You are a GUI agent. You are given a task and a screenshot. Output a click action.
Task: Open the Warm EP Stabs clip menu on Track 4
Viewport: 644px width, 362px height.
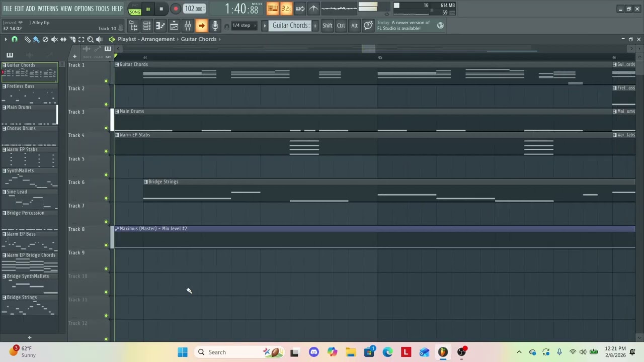[117, 135]
